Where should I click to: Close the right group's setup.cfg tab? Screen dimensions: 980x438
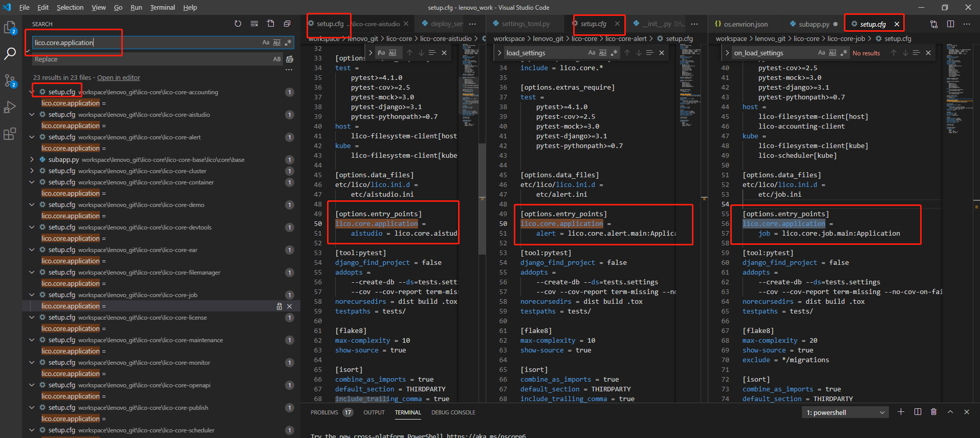[897, 24]
